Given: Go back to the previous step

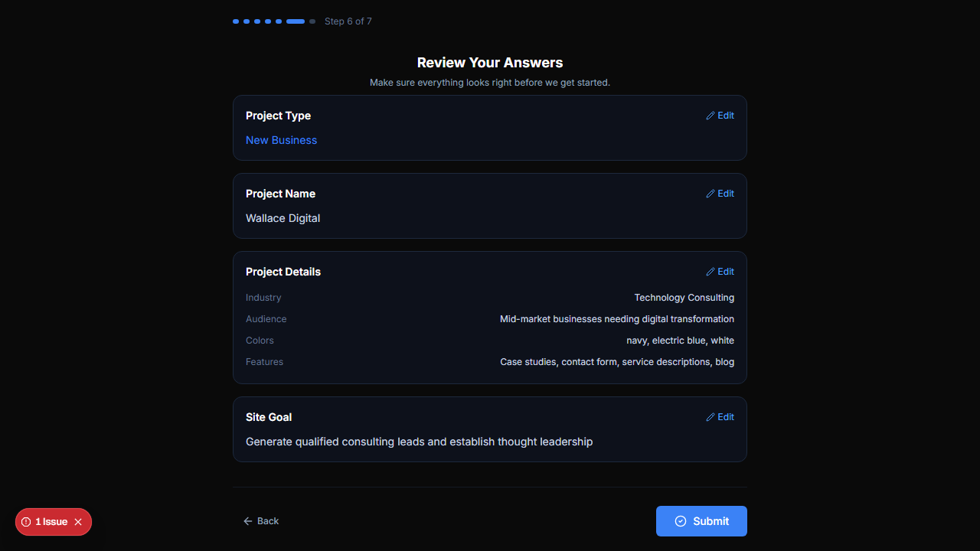Looking at the screenshot, I should coord(261,521).
